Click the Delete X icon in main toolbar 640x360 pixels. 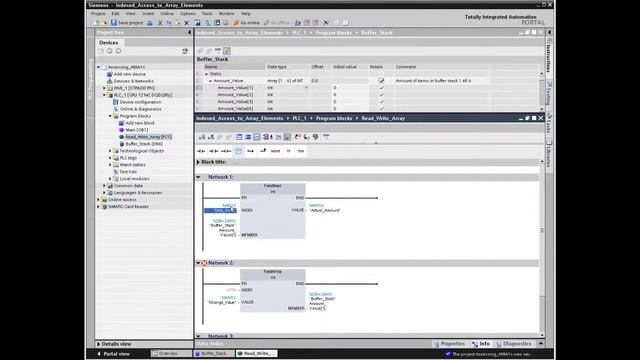187,23
